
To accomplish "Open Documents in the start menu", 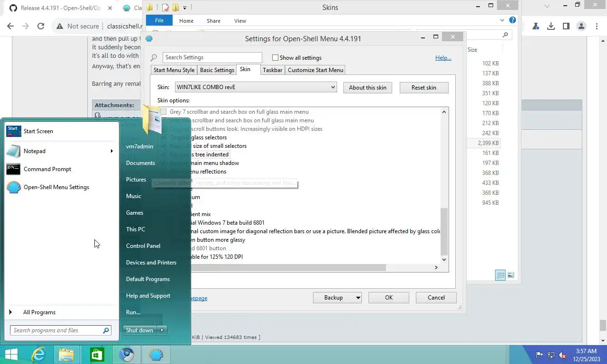I will [x=140, y=163].
